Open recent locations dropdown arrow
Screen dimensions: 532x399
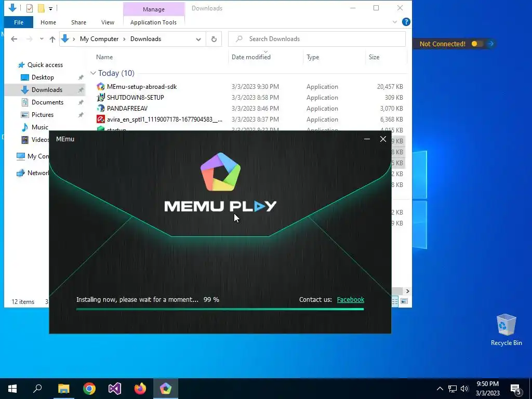point(42,39)
